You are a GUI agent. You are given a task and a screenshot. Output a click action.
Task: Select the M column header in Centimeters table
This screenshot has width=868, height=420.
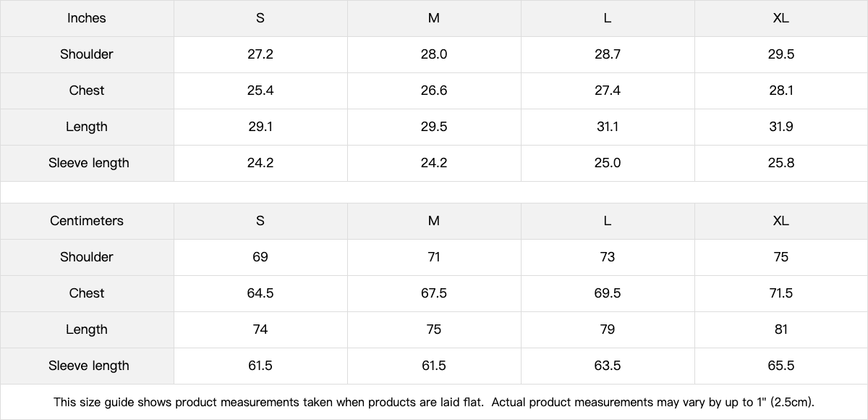[434, 221]
